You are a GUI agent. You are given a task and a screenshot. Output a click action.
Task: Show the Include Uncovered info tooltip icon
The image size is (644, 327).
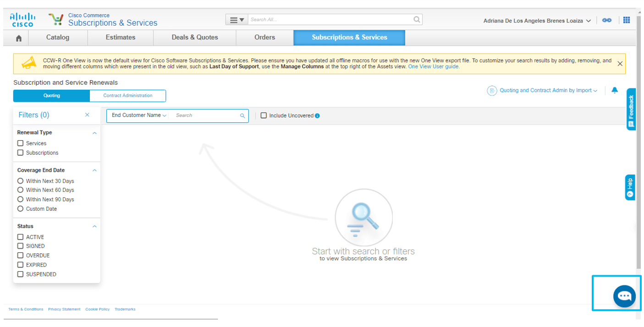317,116
